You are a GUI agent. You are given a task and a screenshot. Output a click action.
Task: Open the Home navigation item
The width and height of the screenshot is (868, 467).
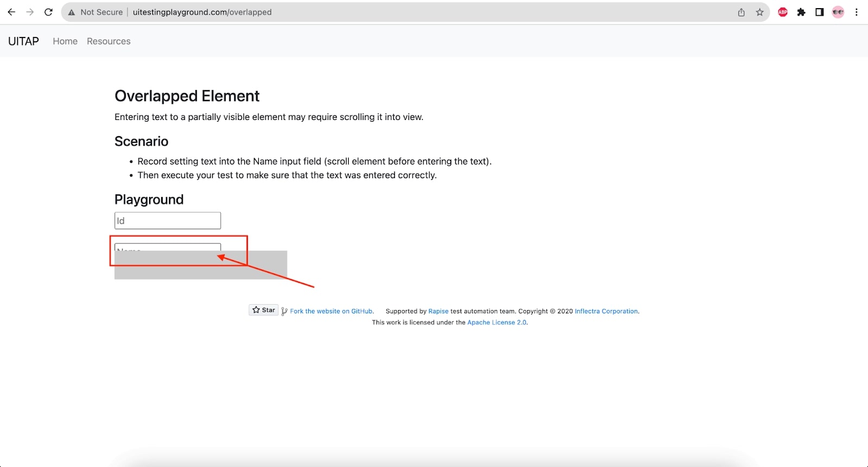(x=65, y=41)
